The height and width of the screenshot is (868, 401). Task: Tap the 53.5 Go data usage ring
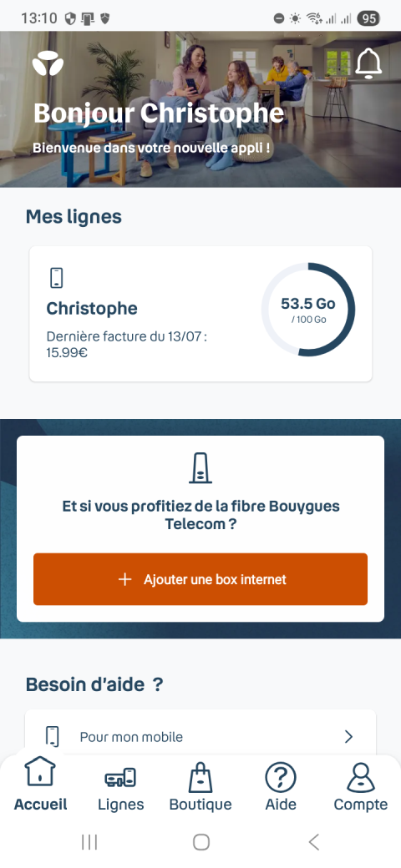[x=308, y=310]
